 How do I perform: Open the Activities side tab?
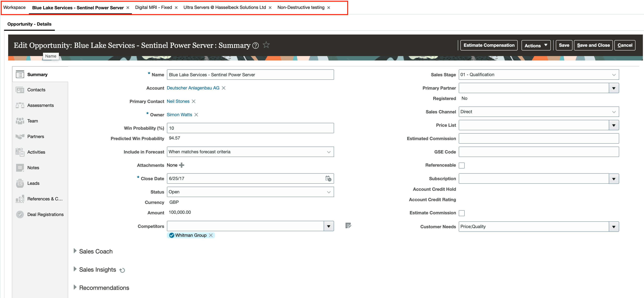(x=36, y=152)
